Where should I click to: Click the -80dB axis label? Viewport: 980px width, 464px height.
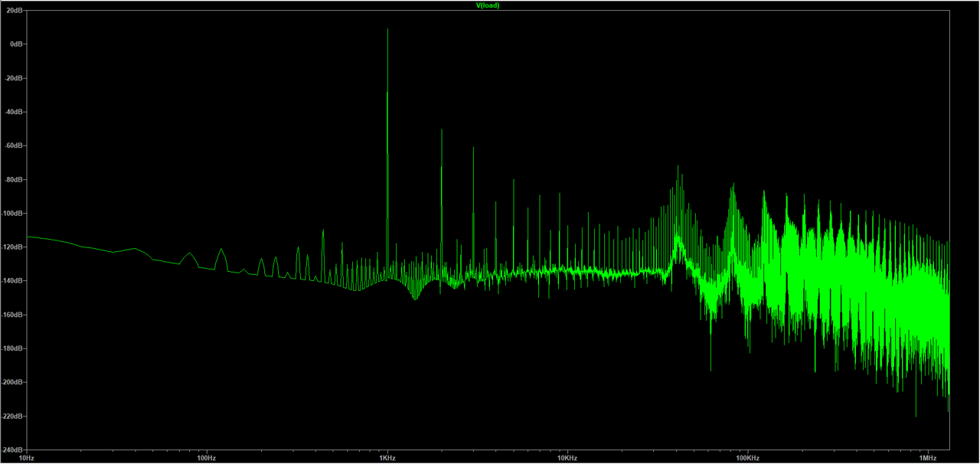[x=14, y=179]
